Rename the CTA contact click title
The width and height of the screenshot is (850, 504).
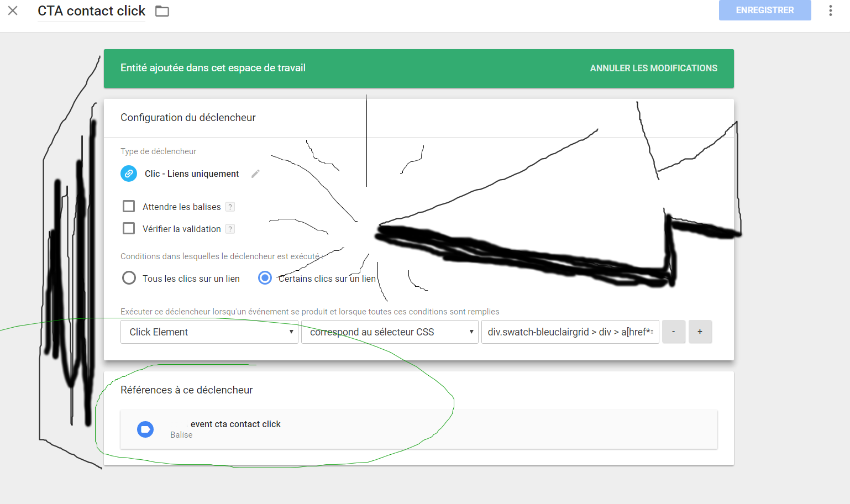[91, 11]
